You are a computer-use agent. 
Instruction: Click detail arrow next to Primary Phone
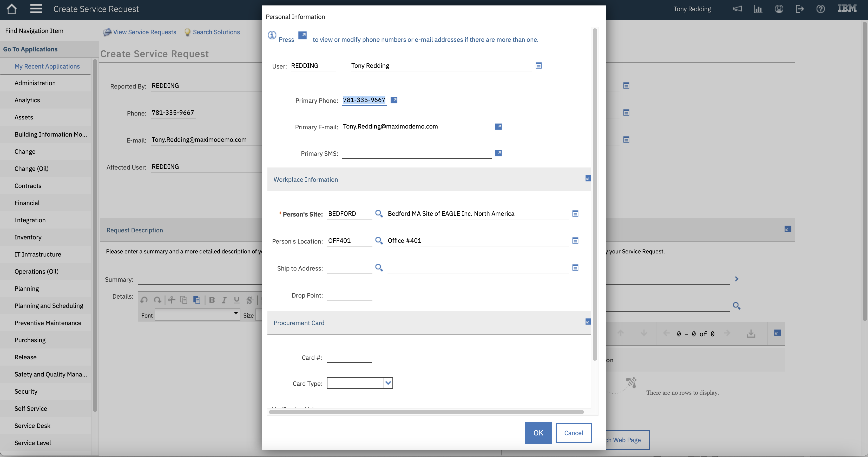click(x=393, y=100)
